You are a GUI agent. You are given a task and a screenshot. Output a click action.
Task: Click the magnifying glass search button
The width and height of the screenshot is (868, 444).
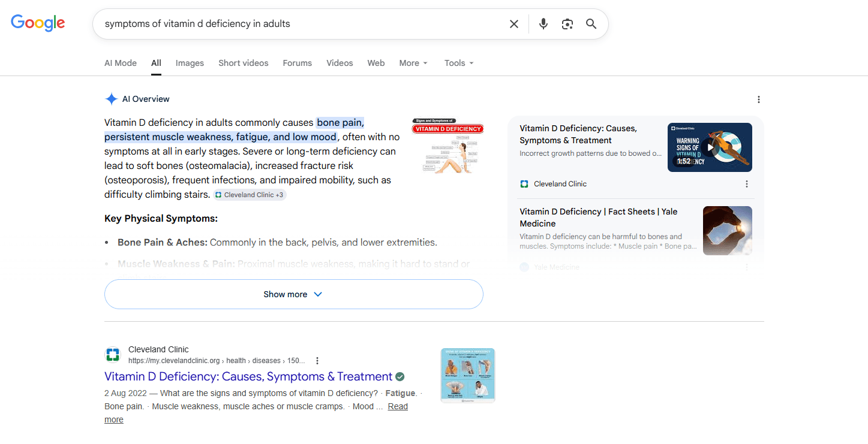click(x=591, y=24)
